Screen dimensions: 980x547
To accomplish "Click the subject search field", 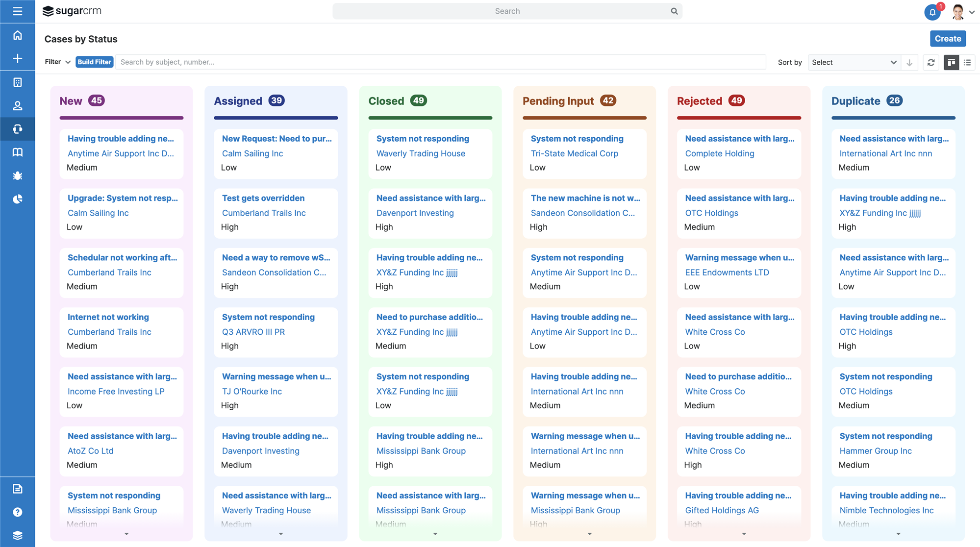I will pos(440,62).
